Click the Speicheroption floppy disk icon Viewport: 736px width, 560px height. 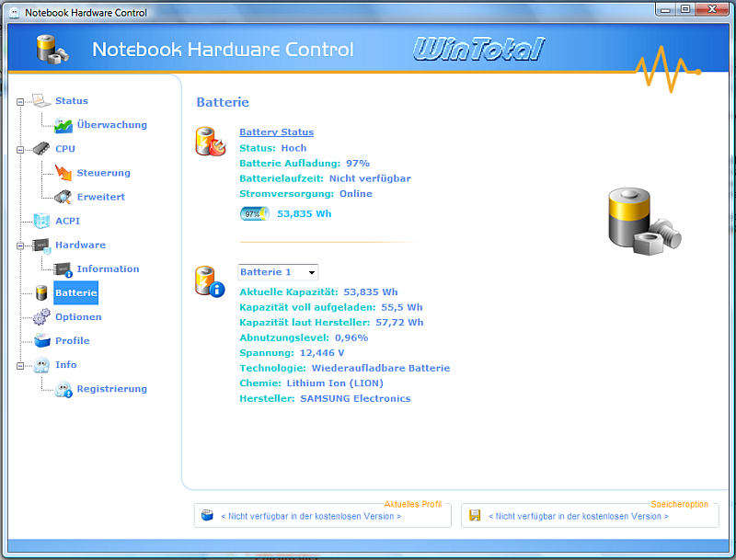[x=475, y=516]
